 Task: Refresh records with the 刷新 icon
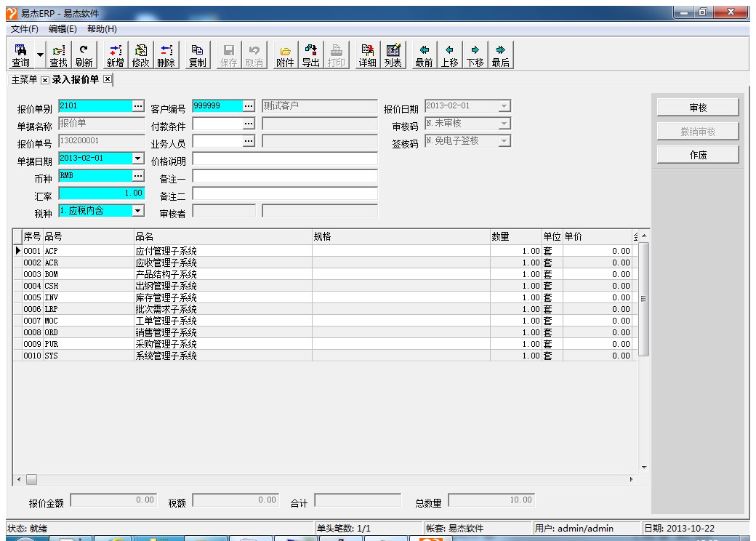tap(84, 55)
